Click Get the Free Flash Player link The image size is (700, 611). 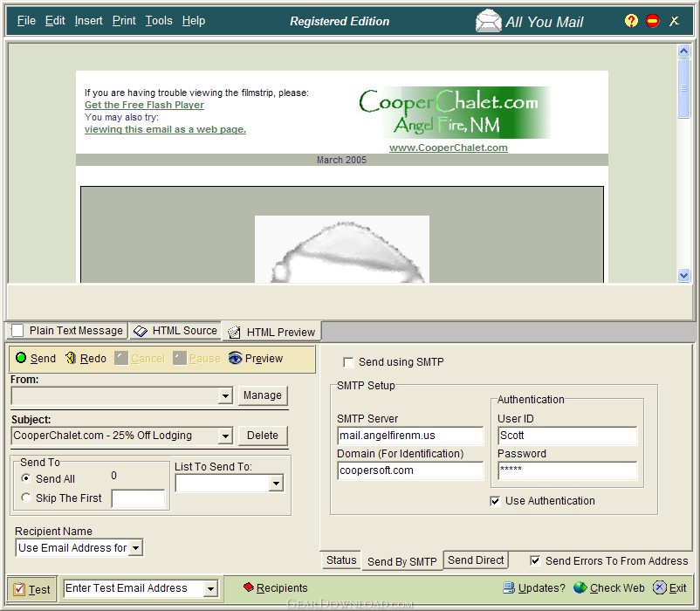point(144,105)
